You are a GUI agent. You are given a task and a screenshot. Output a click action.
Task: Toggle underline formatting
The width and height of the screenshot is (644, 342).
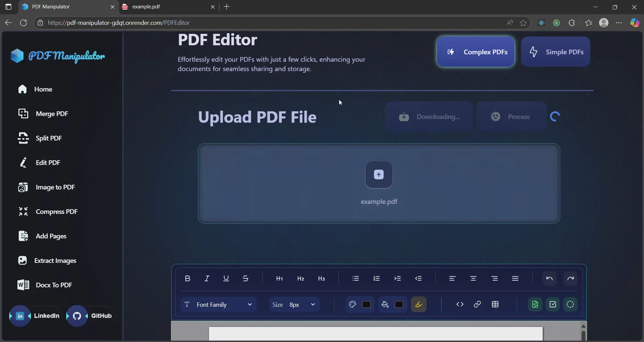(226, 278)
